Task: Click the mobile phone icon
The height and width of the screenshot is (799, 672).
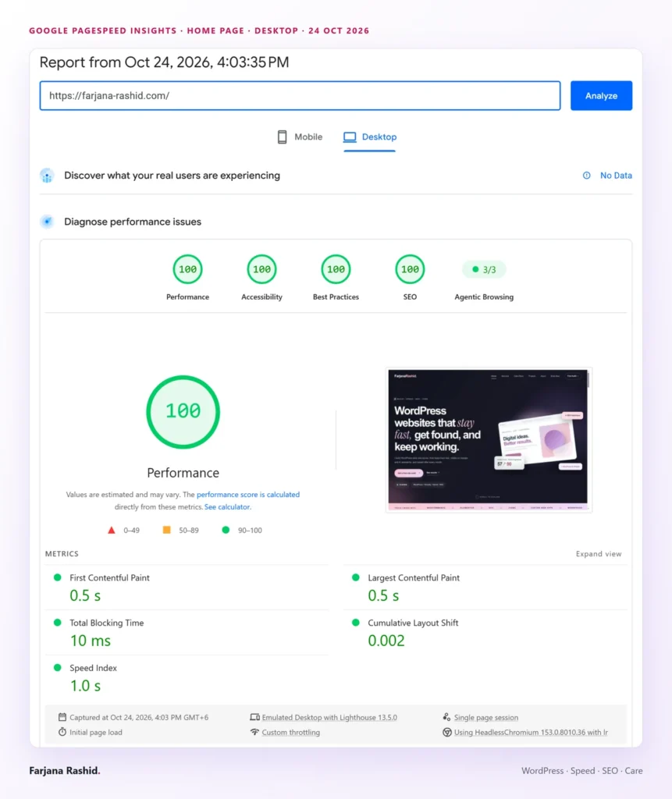Action: [282, 137]
